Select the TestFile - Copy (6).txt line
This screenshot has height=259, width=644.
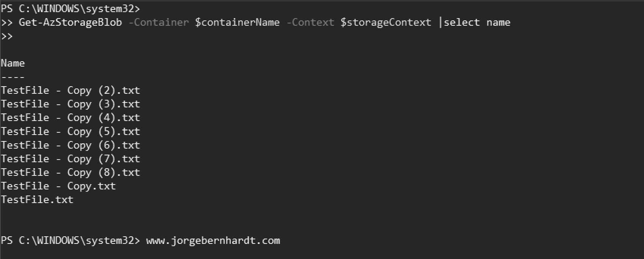pos(70,145)
